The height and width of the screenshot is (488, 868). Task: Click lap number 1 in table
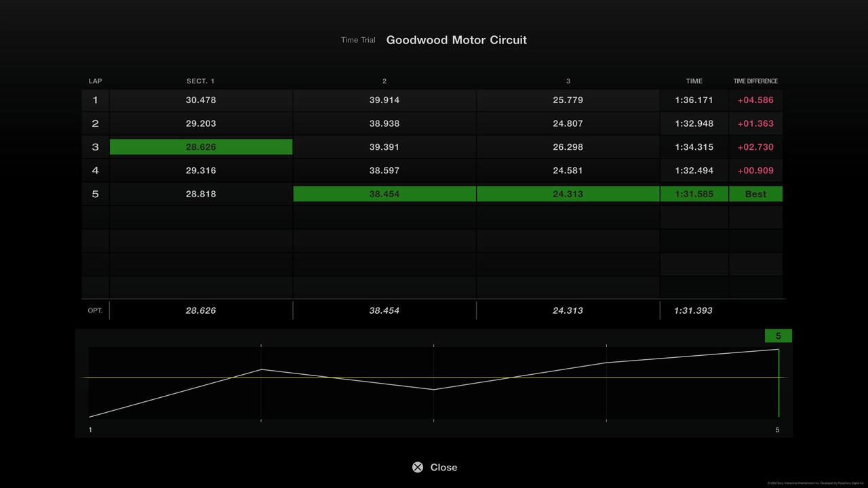95,100
